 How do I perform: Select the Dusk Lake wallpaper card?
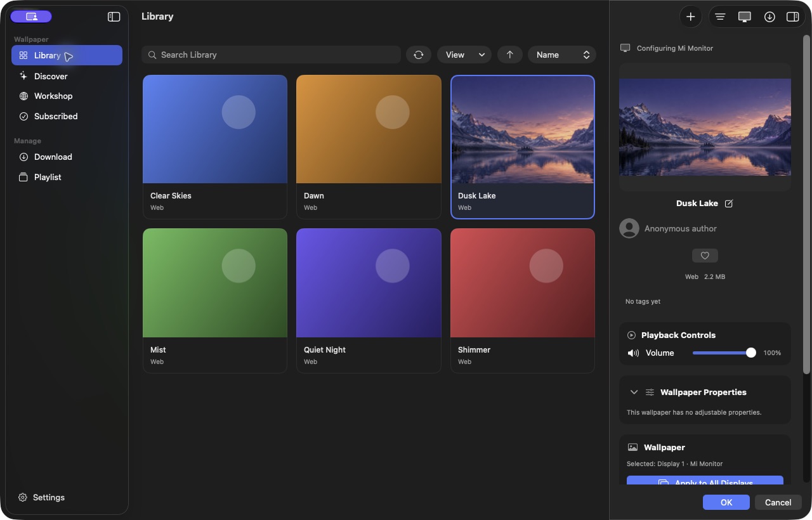[523, 147]
